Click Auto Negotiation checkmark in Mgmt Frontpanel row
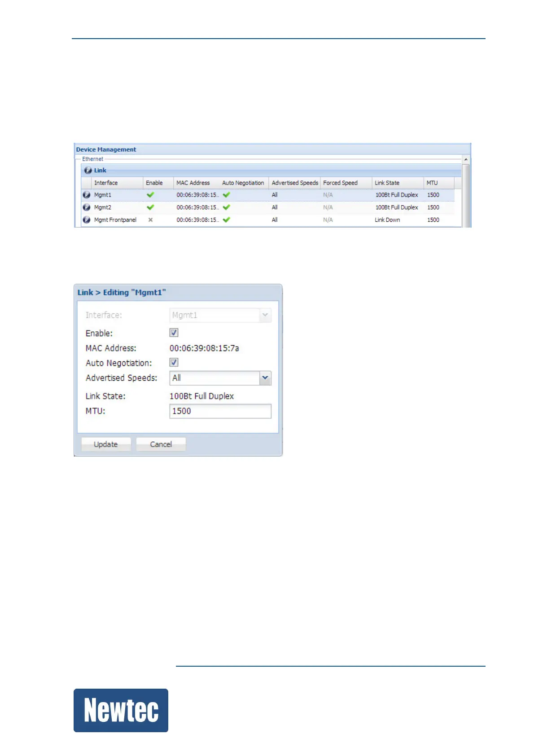 pyautogui.click(x=227, y=220)
